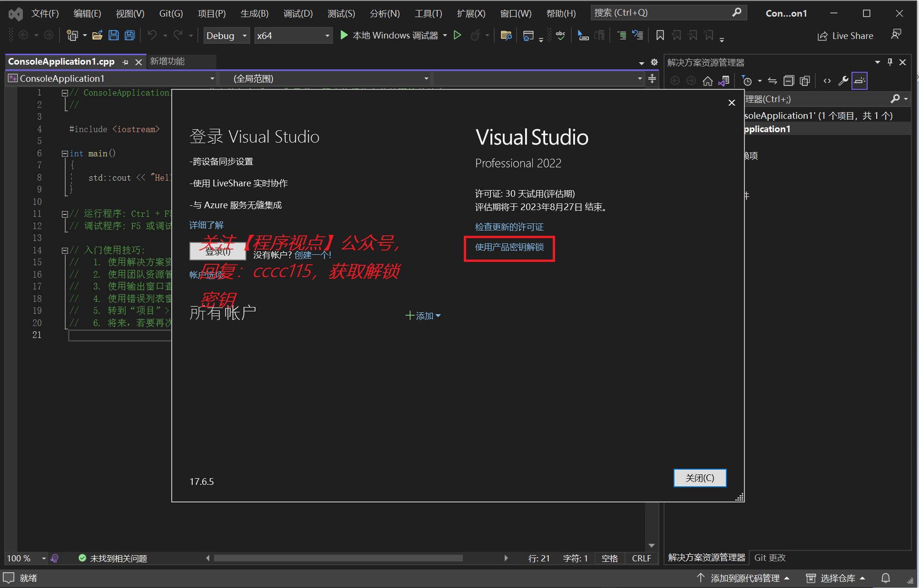Open the feedback person icon
919x588 pixels.
click(896, 35)
